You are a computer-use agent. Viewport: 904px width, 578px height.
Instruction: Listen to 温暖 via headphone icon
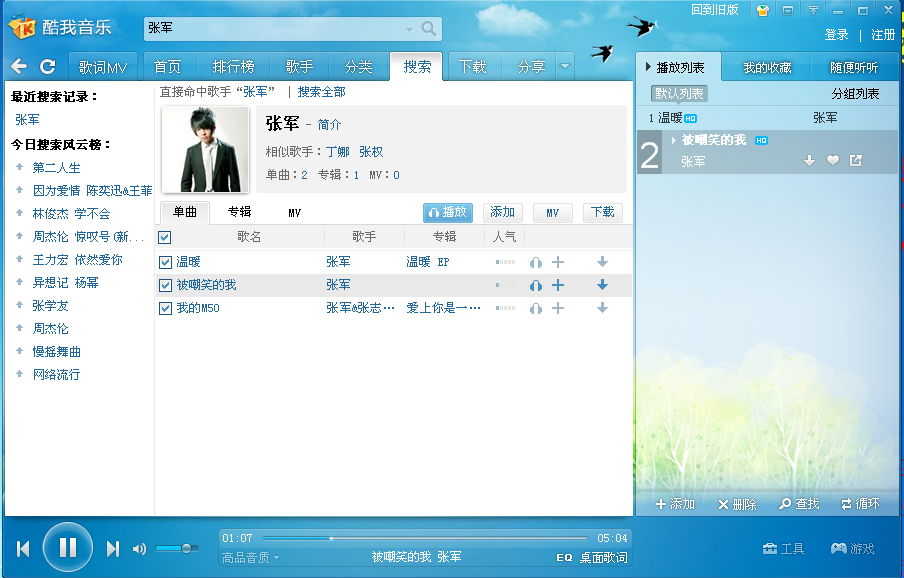point(536,263)
